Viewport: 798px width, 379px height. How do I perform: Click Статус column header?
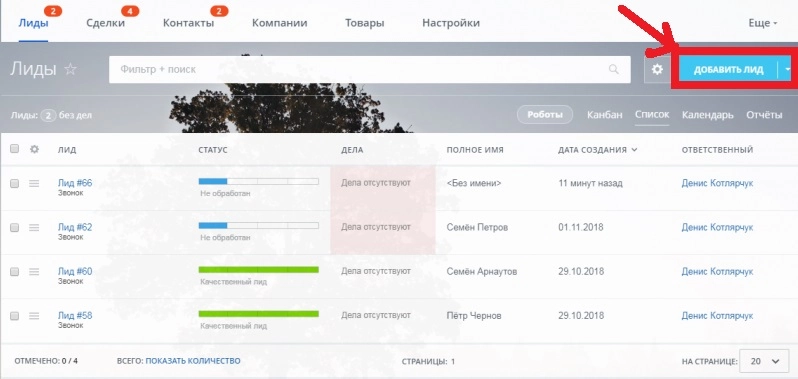[x=213, y=150]
